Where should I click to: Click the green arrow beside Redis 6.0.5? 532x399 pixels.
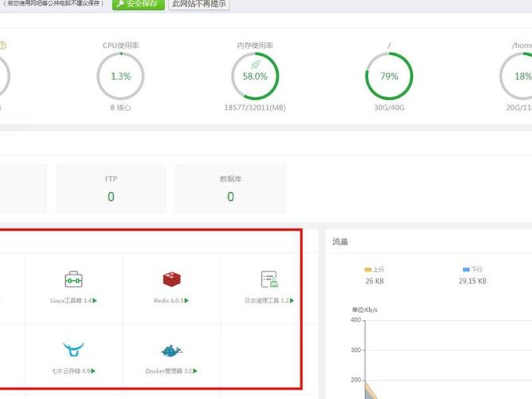click(187, 301)
